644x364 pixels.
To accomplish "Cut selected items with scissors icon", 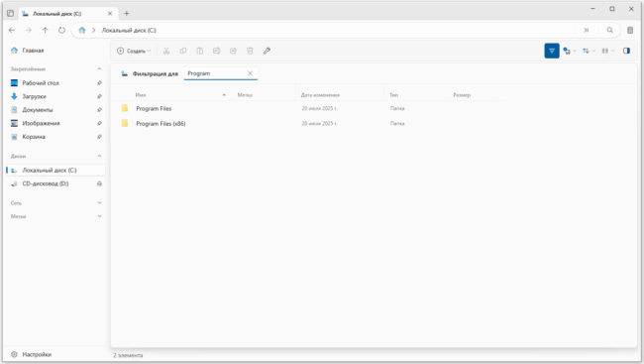I will coord(166,51).
